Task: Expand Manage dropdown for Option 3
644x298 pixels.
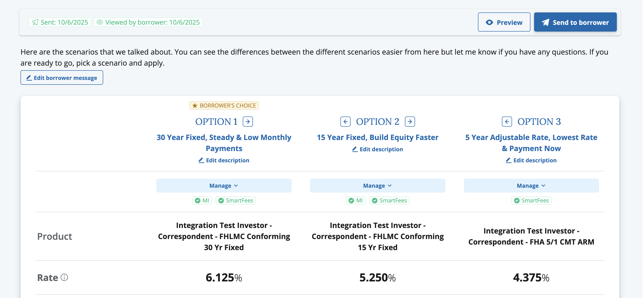Action: pos(531,185)
